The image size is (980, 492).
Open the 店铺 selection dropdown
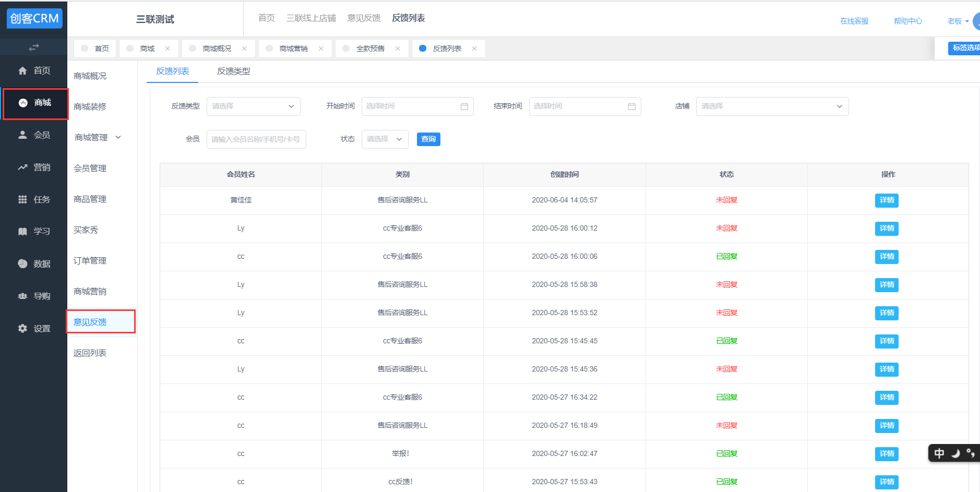coord(772,106)
